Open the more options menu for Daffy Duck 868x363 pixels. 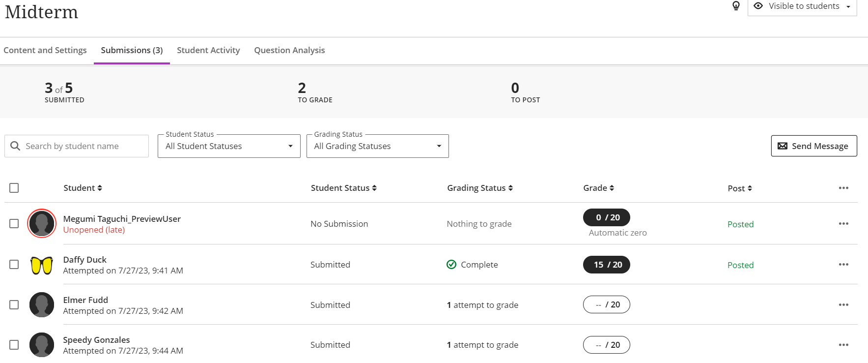(x=843, y=265)
